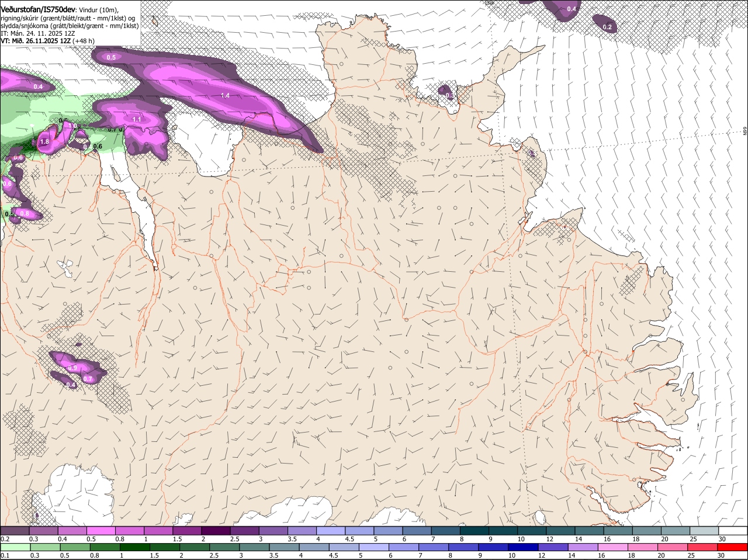Click the 'VT: Mið. 26.11.2025 12Z' valid time

tap(36, 41)
